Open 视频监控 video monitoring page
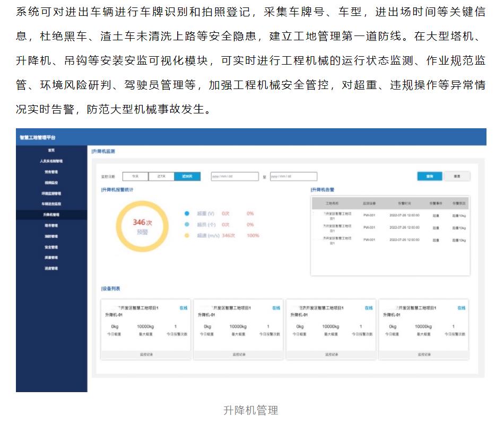 pyautogui.click(x=50, y=183)
